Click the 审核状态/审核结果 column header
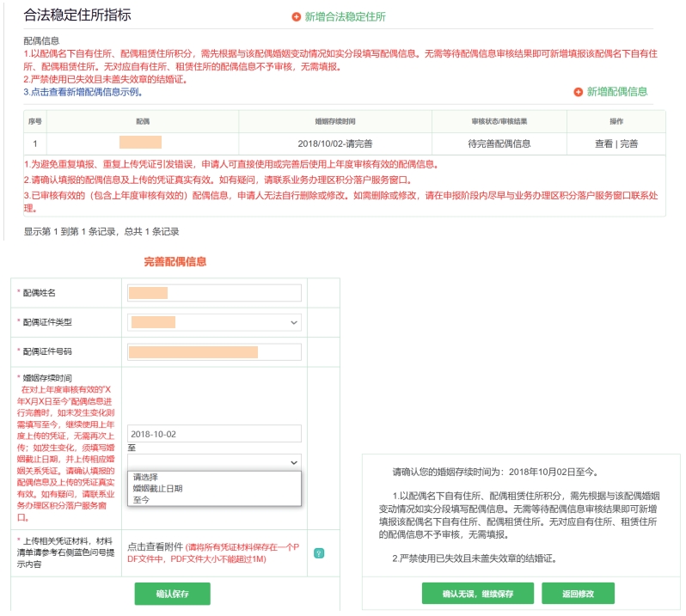686x616 pixels. pos(499,121)
